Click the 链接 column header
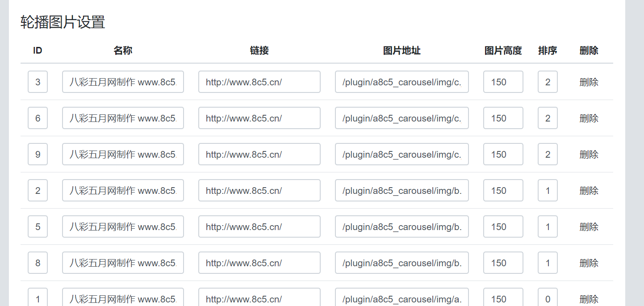644x306 pixels. 259,50
